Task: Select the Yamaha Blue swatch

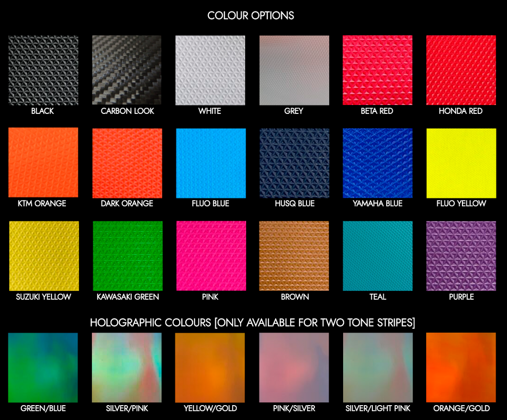Action: (x=378, y=163)
